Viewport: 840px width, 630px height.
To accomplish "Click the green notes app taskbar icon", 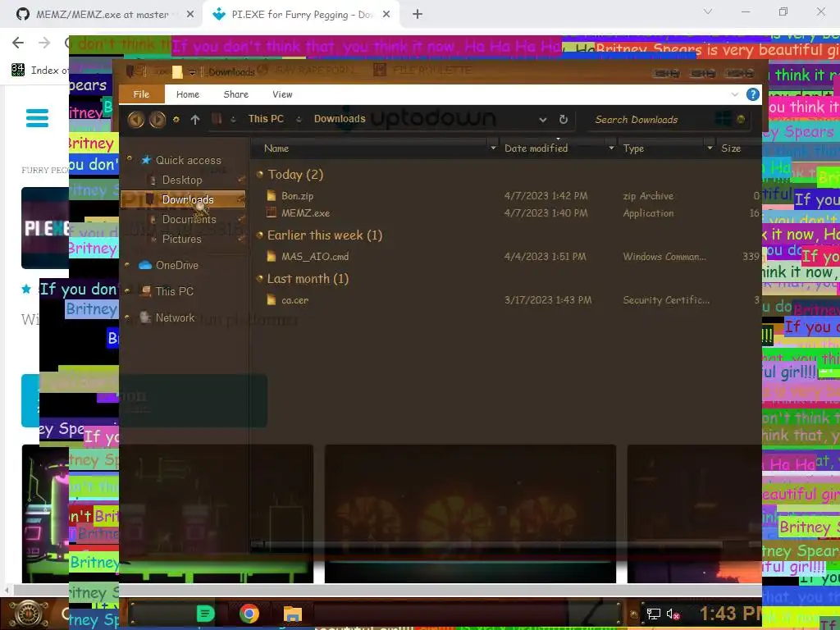I will pyautogui.click(x=205, y=614).
